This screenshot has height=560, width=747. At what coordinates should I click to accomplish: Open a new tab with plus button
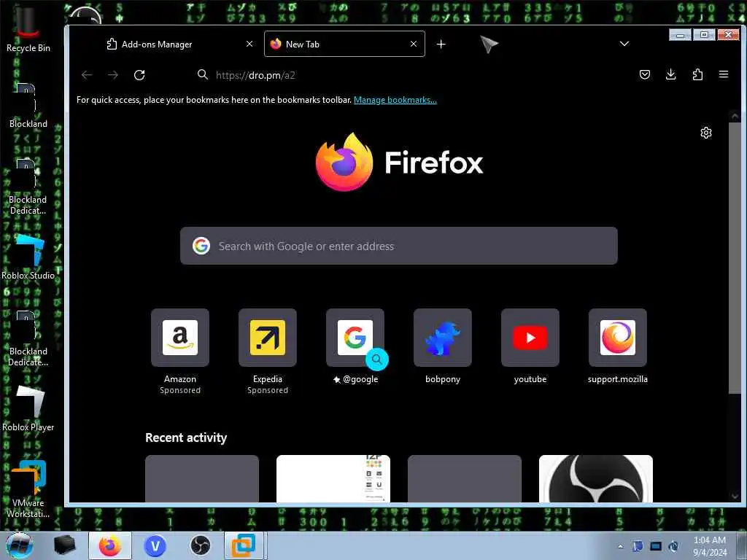pyautogui.click(x=441, y=44)
